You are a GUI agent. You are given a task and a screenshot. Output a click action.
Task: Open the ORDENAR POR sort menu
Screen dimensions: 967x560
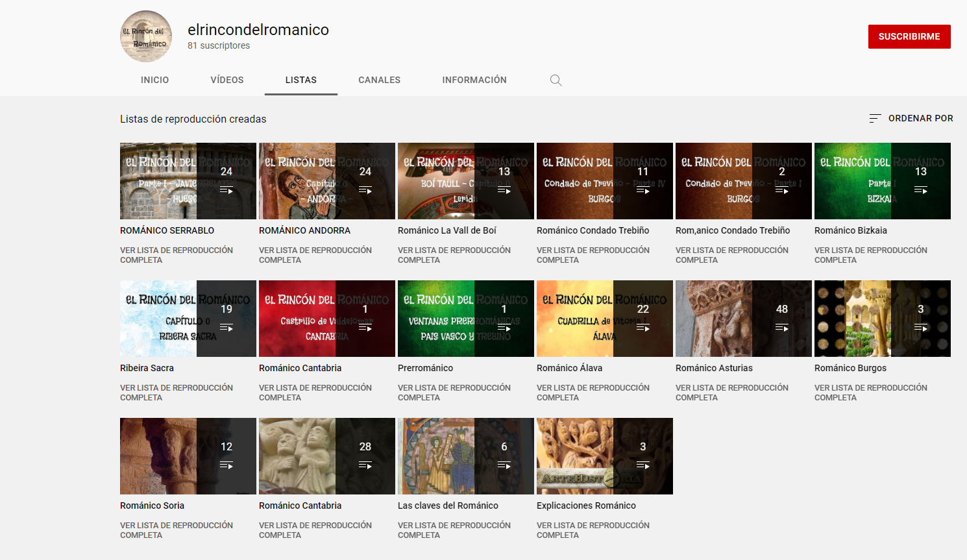click(x=911, y=118)
